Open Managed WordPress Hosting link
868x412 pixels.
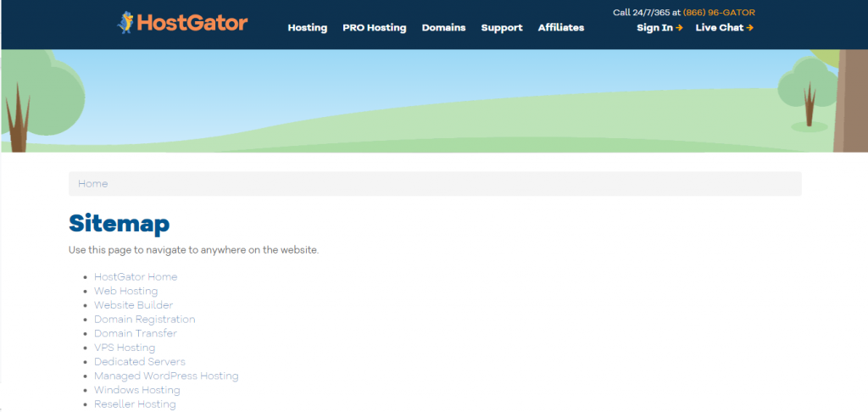click(166, 376)
